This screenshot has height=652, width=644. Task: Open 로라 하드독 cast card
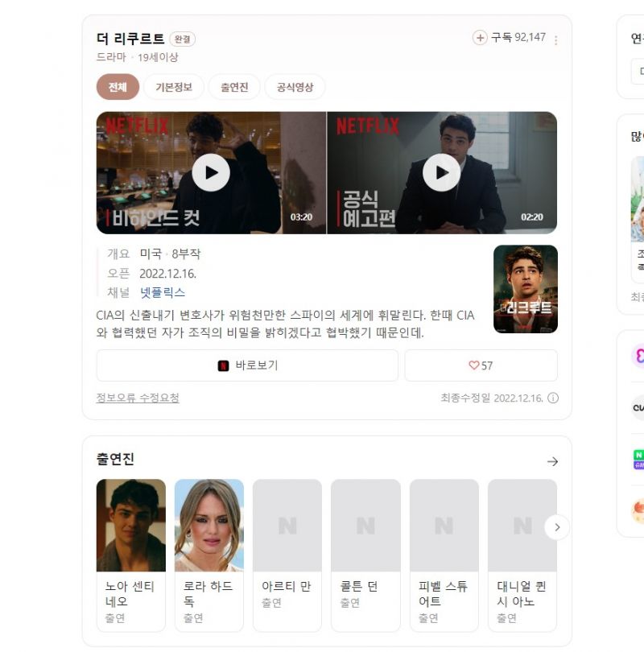point(209,555)
